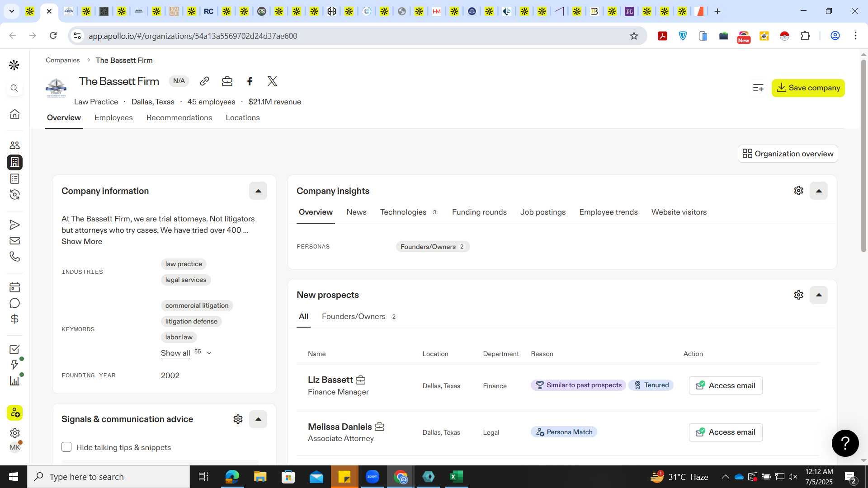This screenshot has width=868, height=488.
Task: Open Windows Start menu
Action: pyautogui.click(x=13, y=477)
